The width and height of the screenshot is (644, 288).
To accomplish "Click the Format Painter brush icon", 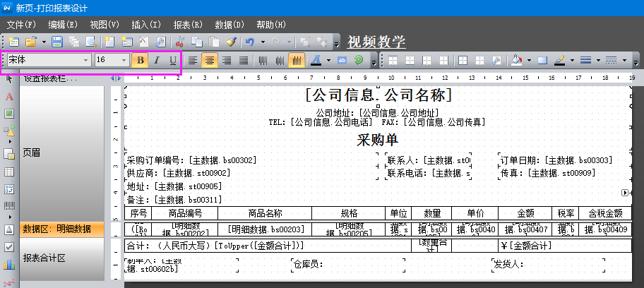I will pyautogui.click(x=230, y=42).
